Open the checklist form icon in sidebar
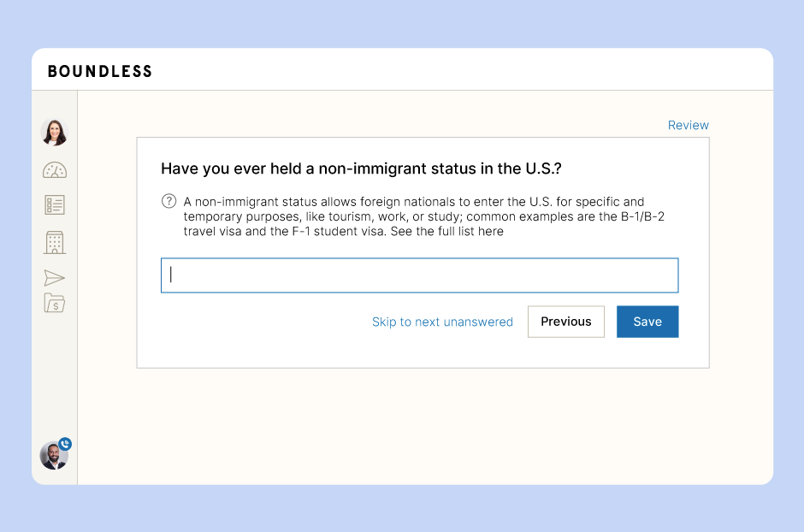Viewport: 804px width, 532px height. (x=55, y=205)
